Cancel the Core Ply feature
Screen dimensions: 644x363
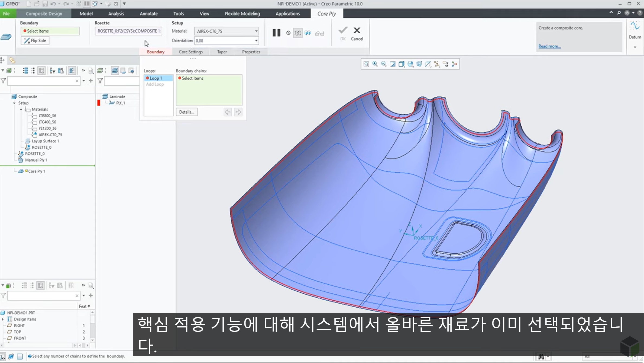tap(357, 34)
